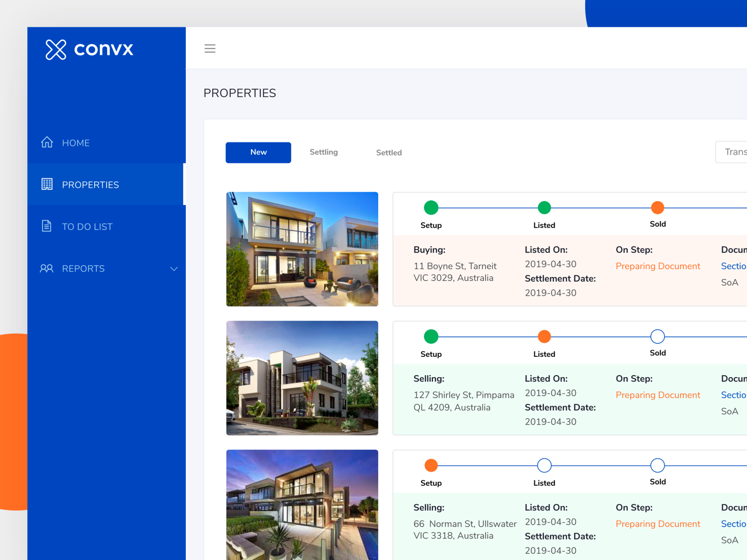Screen dimensions: 747x560
Task: Click Preparing Document for 66 Norman St
Action: (658, 524)
